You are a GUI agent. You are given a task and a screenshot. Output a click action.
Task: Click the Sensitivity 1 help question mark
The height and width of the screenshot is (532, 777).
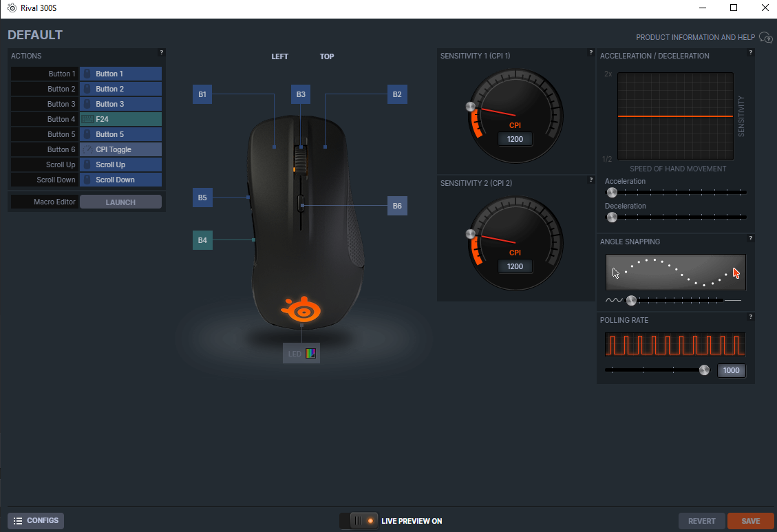pos(590,52)
